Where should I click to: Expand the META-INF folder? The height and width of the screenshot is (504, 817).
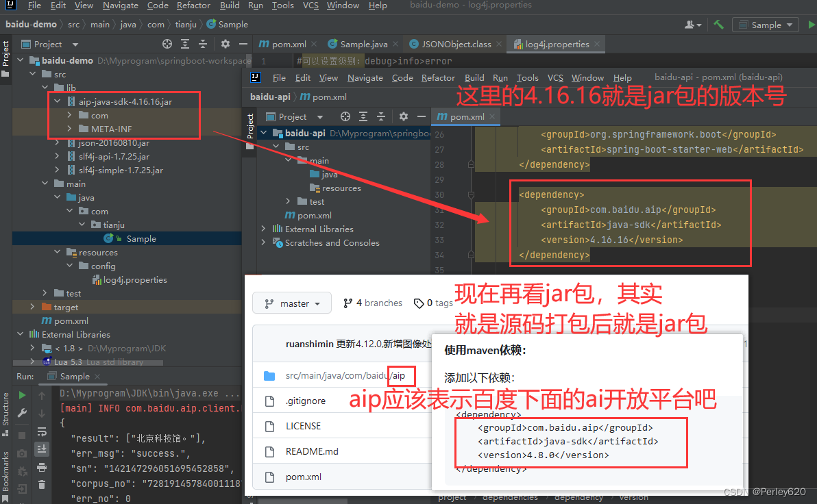[x=69, y=129]
